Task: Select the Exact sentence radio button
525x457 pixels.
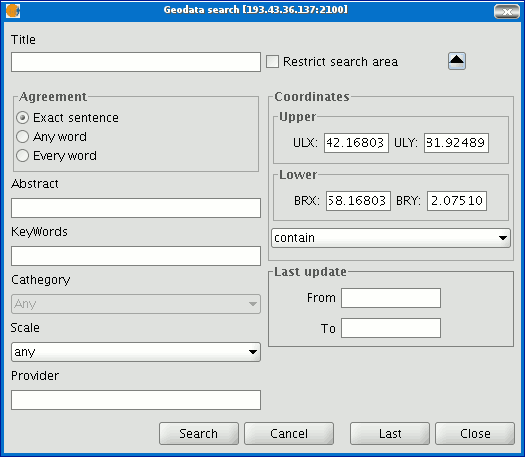Action: 22,118
